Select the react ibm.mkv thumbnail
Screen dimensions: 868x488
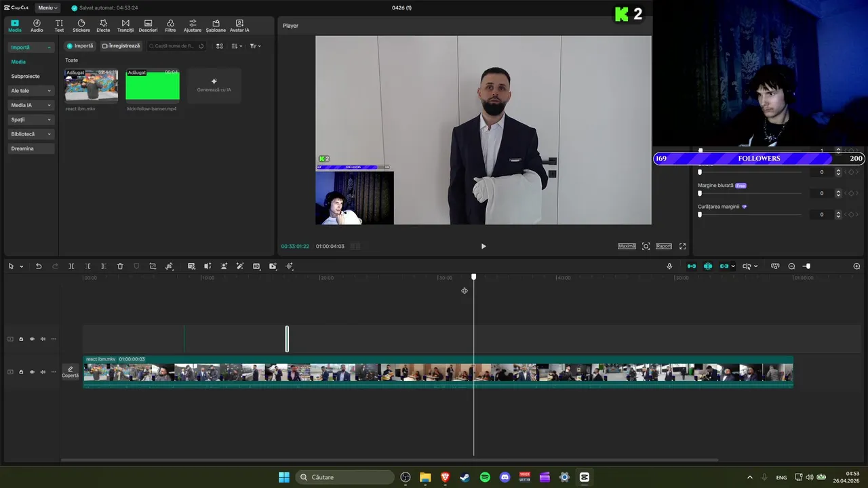pos(92,85)
